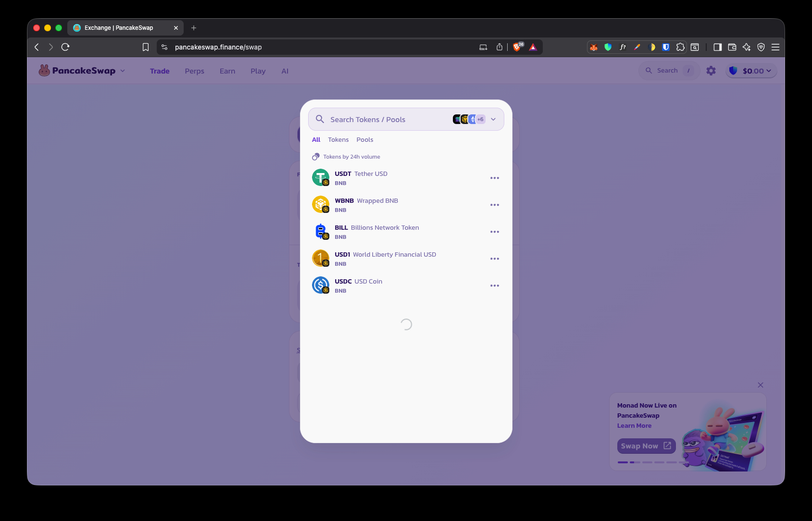Click the site settings icon beside the URL
Screen dimensions: 812x521
pyautogui.click(x=164, y=47)
